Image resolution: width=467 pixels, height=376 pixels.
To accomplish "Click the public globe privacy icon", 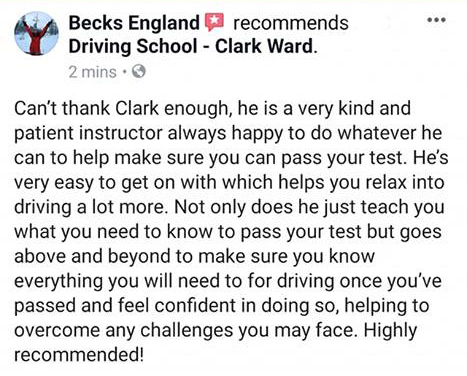I will click(138, 71).
